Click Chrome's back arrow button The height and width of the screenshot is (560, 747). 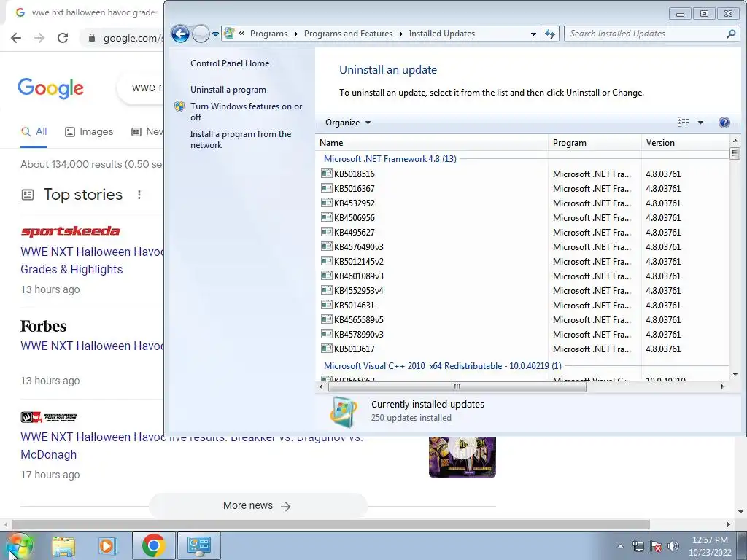tap(16, 38)
